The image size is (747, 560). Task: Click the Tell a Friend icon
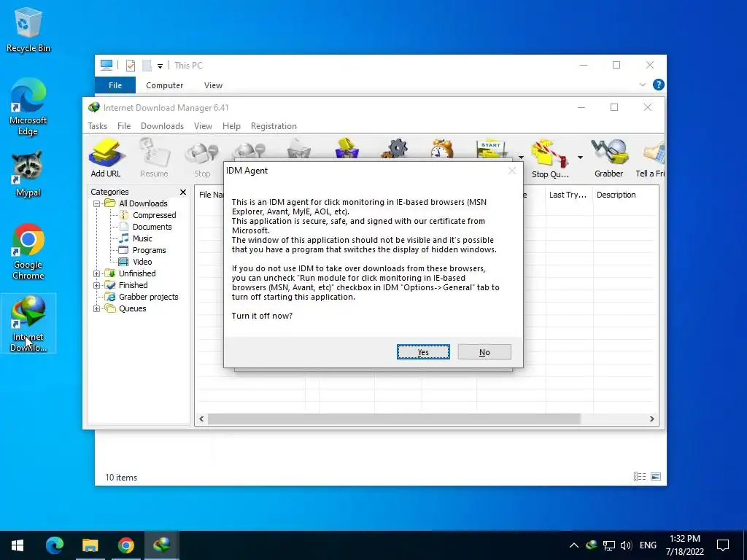tap(651, 158)
